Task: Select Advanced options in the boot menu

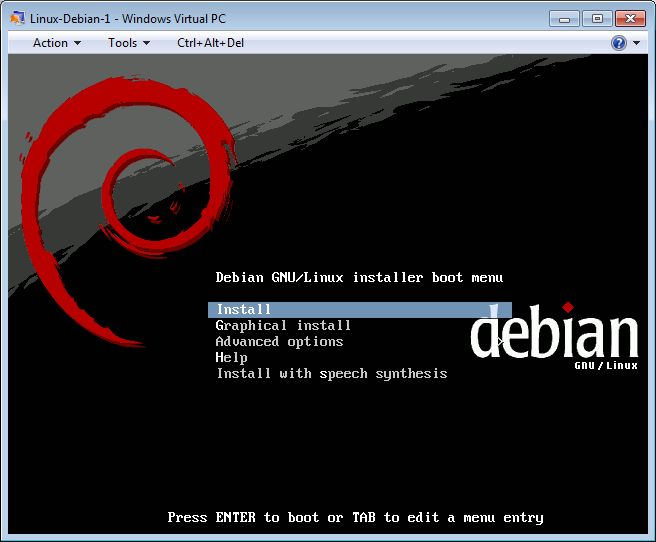Action: [x=279, y=341]
